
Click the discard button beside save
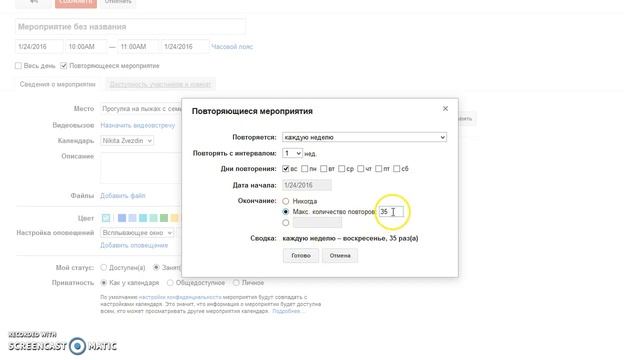point(118,2)
